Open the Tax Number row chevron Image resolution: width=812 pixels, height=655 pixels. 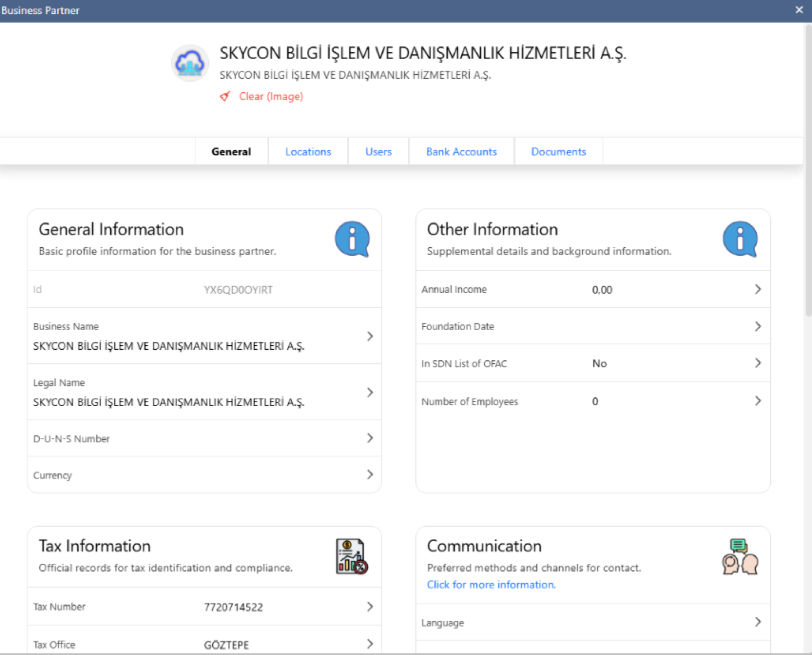pyautogui.click(x=370, y=607)
